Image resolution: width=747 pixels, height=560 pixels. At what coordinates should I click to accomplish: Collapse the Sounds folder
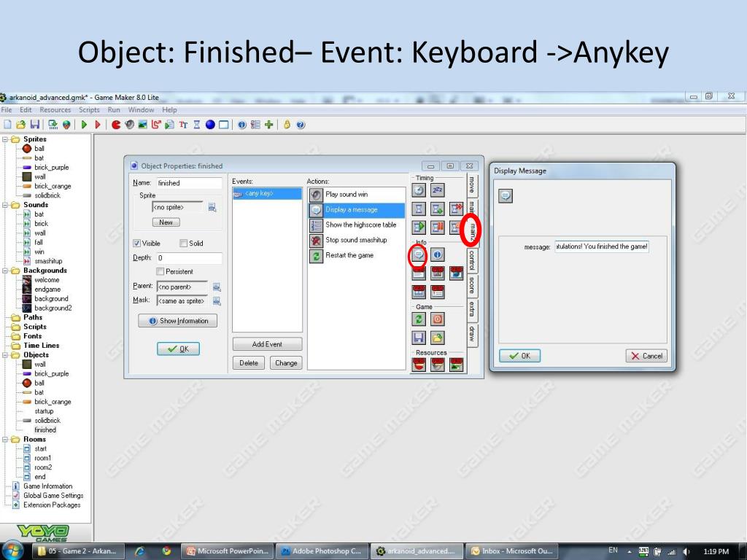pyautogui.click(x=5, y=205)
